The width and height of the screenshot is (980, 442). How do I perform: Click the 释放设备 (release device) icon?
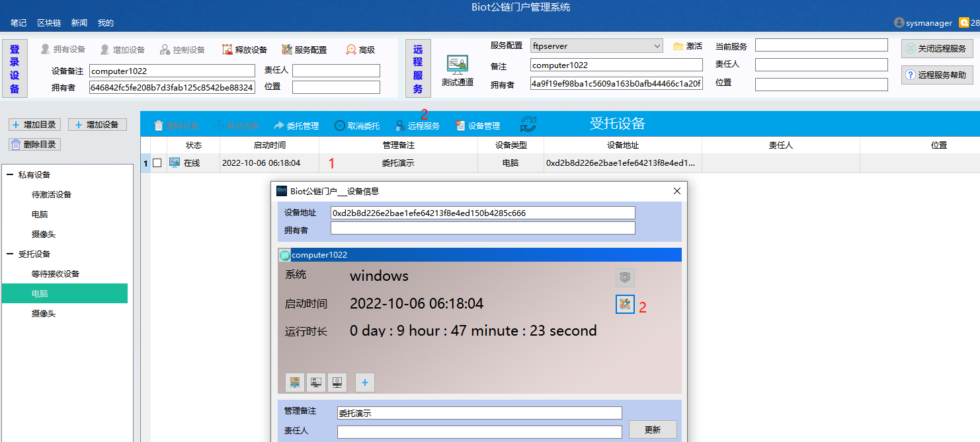coord(227,50)
